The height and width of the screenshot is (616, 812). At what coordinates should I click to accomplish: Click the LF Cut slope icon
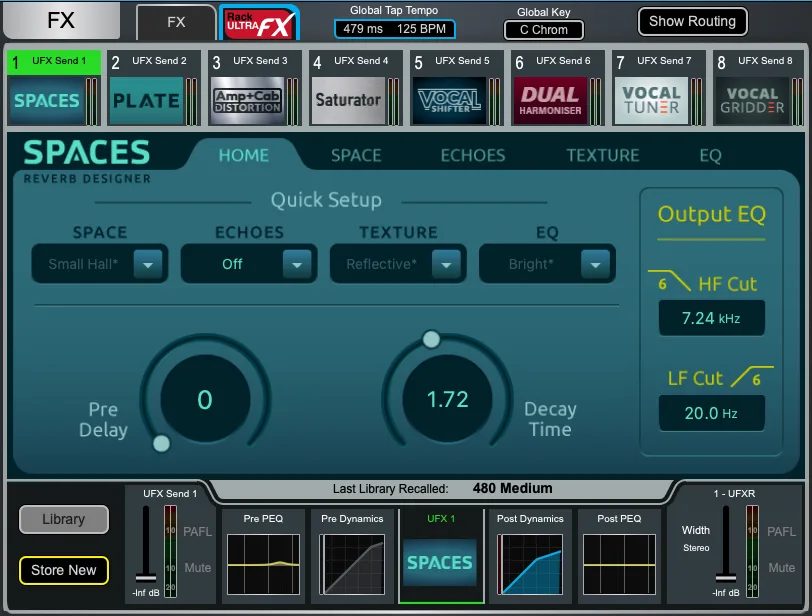tap(752, 376)
